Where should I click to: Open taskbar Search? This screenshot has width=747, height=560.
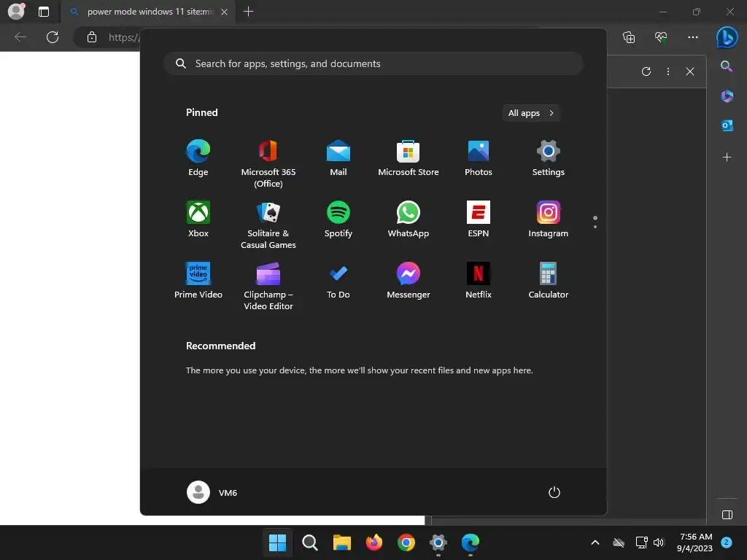coord(309,542)
